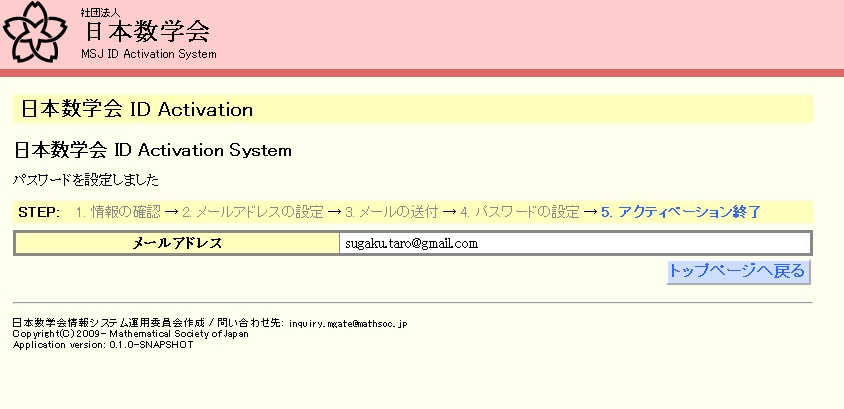Click the inquiry.mgate@mathsoc.jp contact address

(x=347, y=324)
